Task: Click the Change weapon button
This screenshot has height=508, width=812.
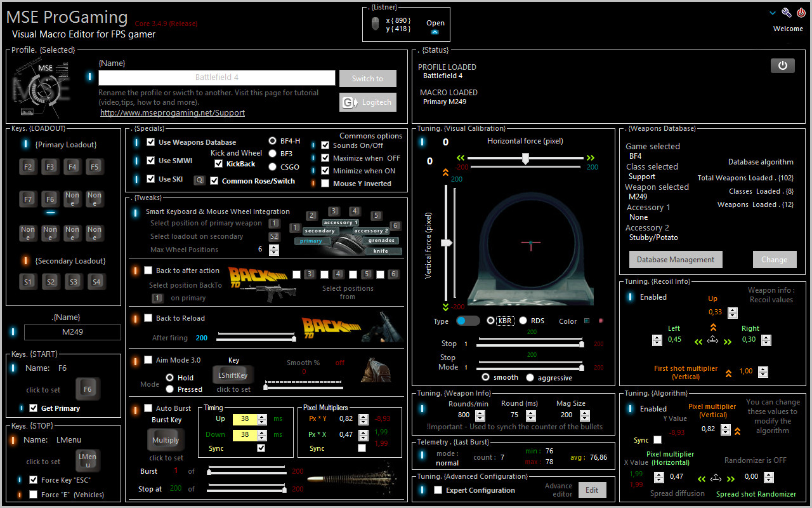Action: (x=775, y=260)
